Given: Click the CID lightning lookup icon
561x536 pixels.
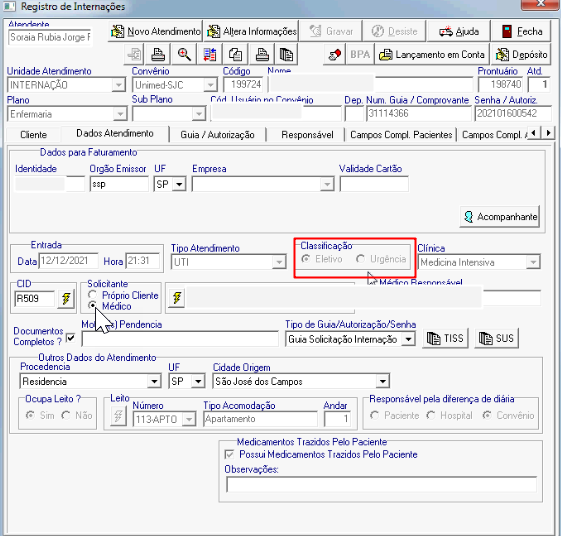Looking at the screenshot, I should (66, 298).
